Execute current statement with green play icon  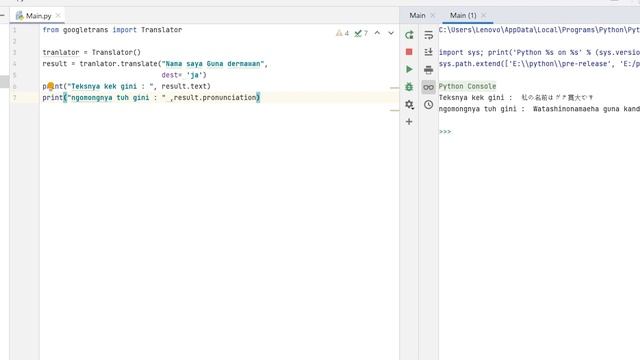409,69
